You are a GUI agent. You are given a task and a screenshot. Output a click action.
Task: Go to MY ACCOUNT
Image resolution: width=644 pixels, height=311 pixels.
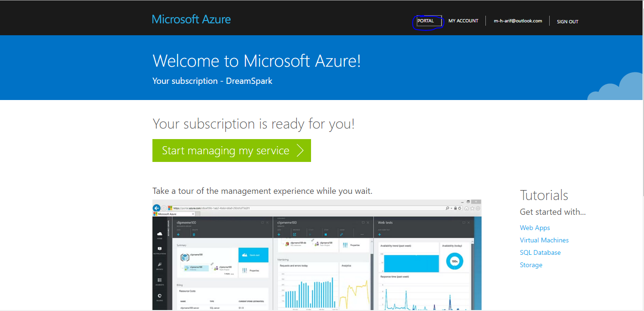pos(463,21)
